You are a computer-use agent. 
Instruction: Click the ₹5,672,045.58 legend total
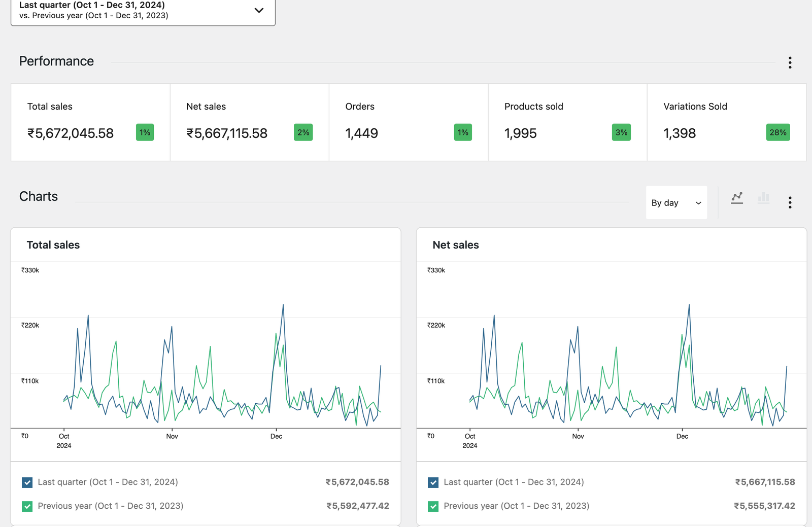(x=357, y=482)
